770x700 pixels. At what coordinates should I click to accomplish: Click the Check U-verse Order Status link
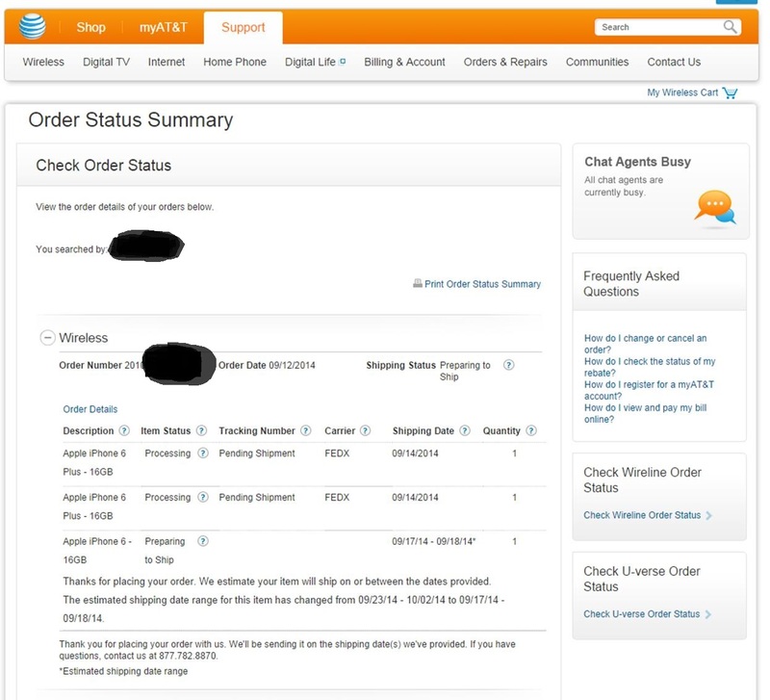coord(641,614)
